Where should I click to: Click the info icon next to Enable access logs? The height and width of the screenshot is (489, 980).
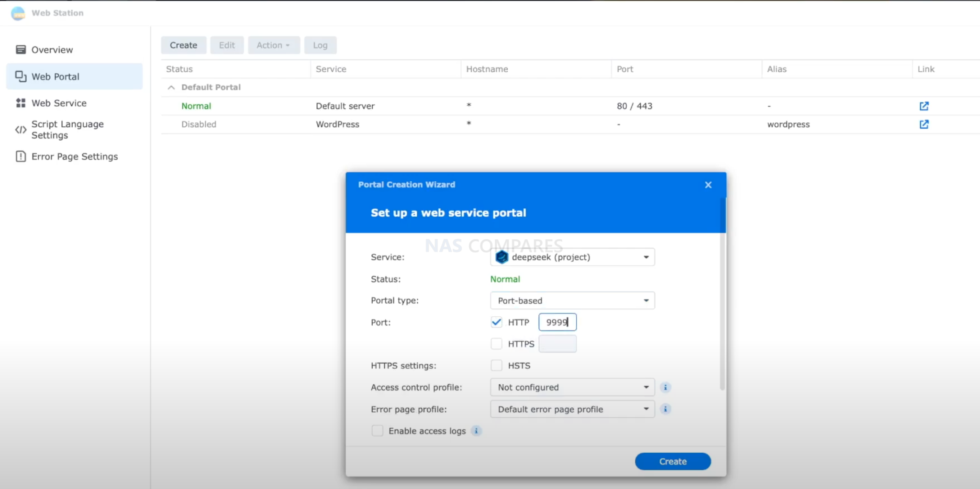tap(476, 431)
